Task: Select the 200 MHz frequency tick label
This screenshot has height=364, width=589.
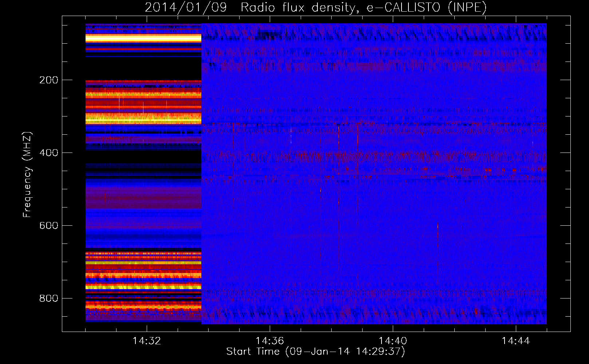Action: pyautogui.click(x=49, y=80)
